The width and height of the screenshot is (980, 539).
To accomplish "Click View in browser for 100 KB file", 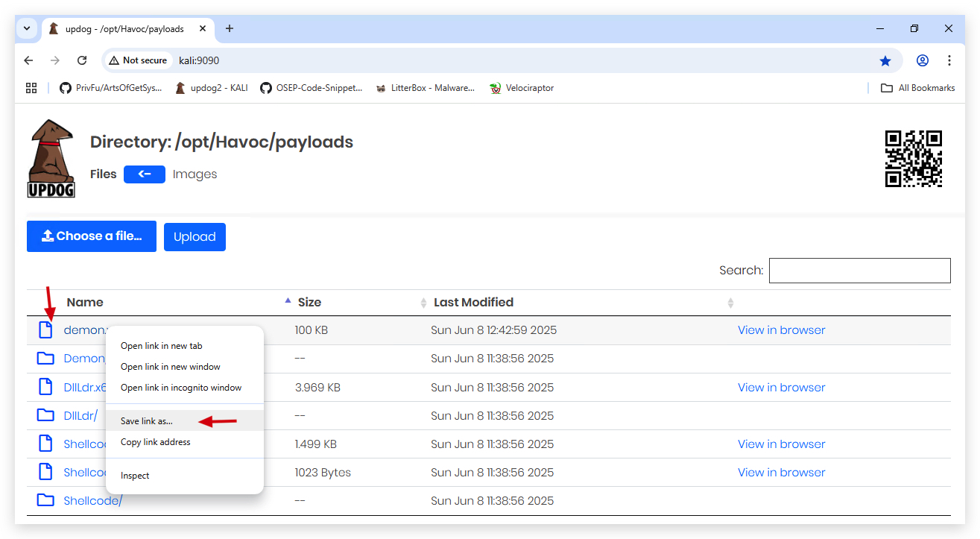I will [782, 330].
